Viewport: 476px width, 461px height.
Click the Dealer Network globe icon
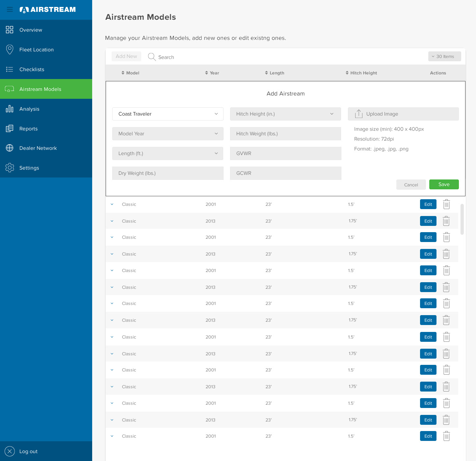point(10,148)
